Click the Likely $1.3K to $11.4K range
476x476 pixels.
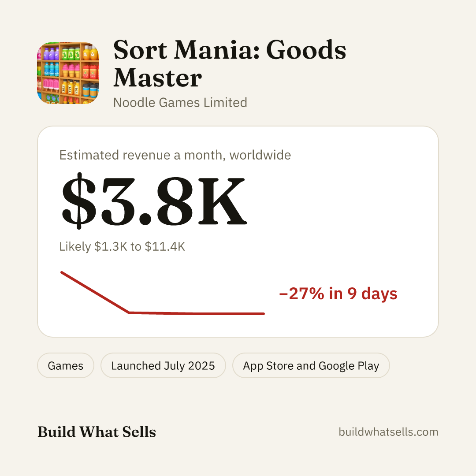[x=122, y=246]
